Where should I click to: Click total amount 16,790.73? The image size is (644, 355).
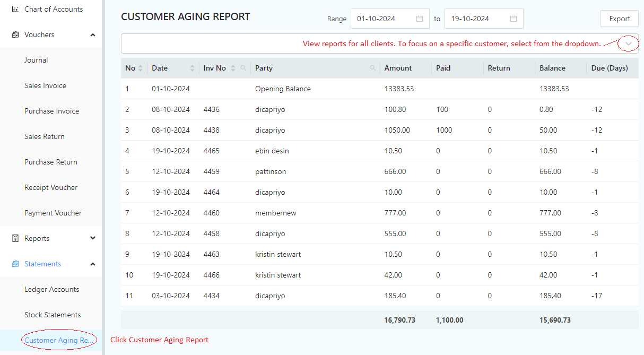point(400,320)
